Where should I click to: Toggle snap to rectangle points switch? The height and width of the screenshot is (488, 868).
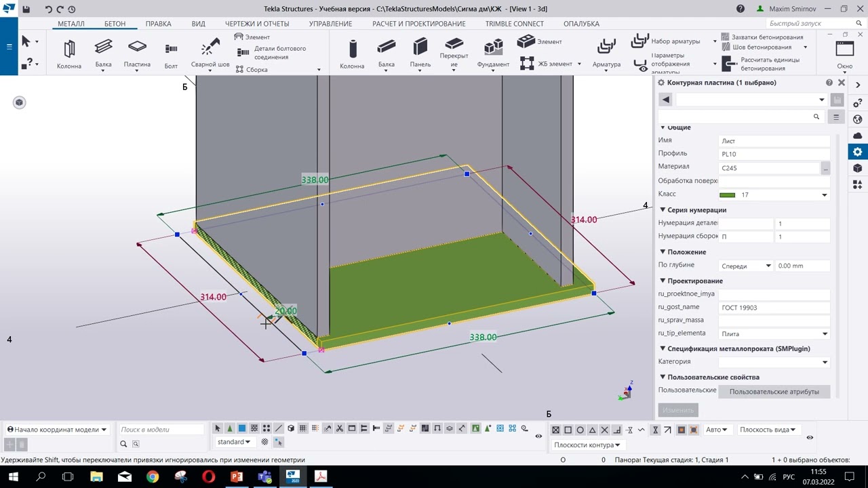point(568,430)
